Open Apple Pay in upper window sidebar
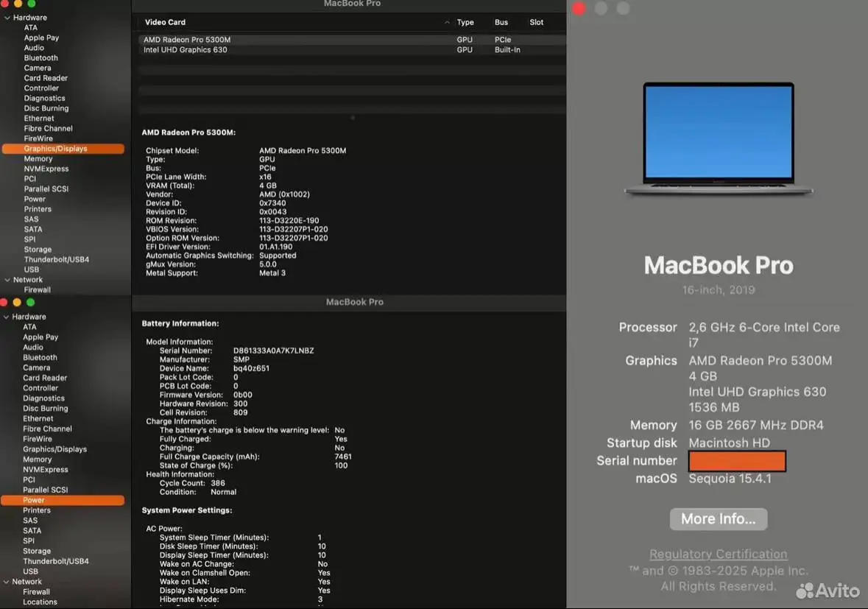The height and width of the screenshot is (609, 868). tap(41, 38)
